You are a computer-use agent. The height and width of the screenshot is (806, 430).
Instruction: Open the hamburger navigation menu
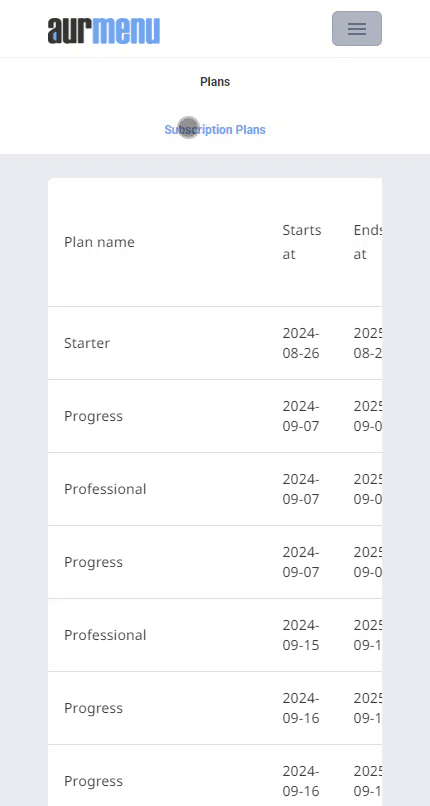[x=357, y=28]
